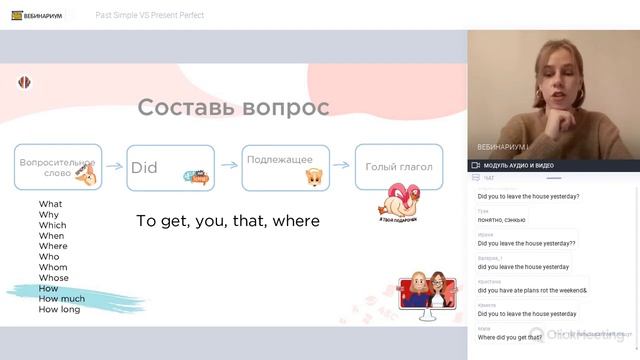
Task: Click the text To get, you, that, where
Action: (228, 221)
